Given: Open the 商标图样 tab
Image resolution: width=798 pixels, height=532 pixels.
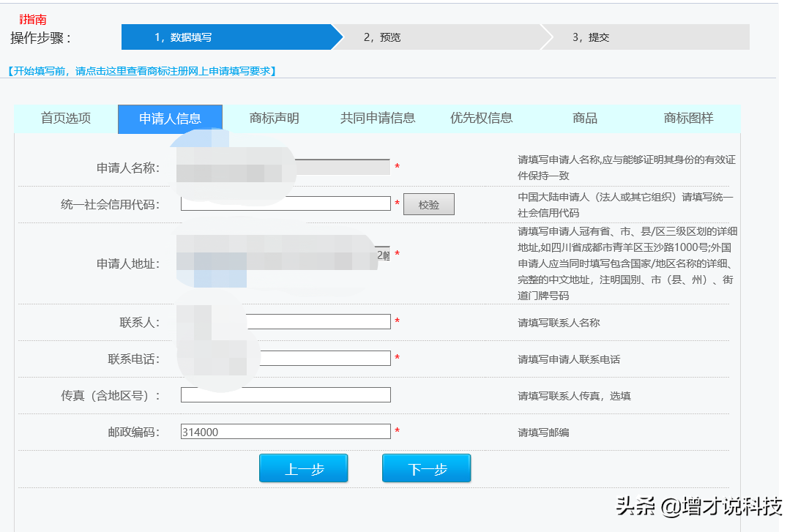Looking at the screenshot, I should pos(688,119).
